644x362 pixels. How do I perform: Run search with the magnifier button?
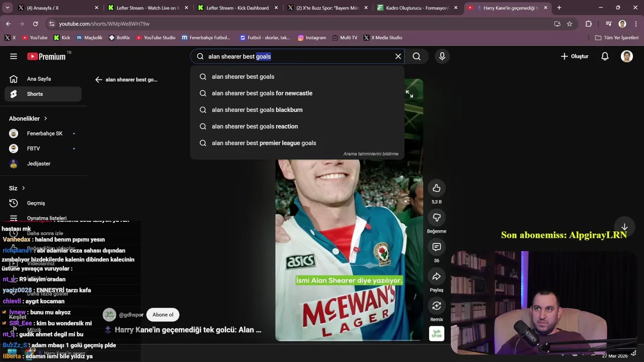coord(417,56)
